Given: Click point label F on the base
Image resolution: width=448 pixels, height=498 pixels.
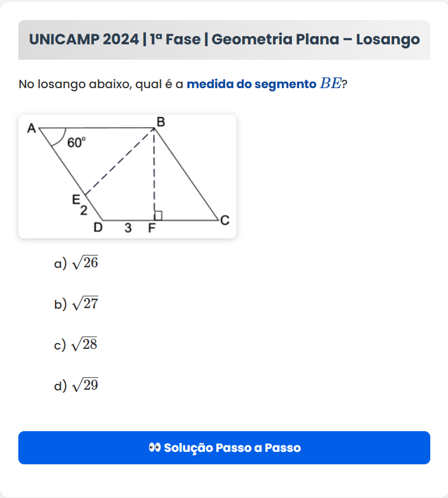Looking at the screenshot, I should click(x=152, y=229).
